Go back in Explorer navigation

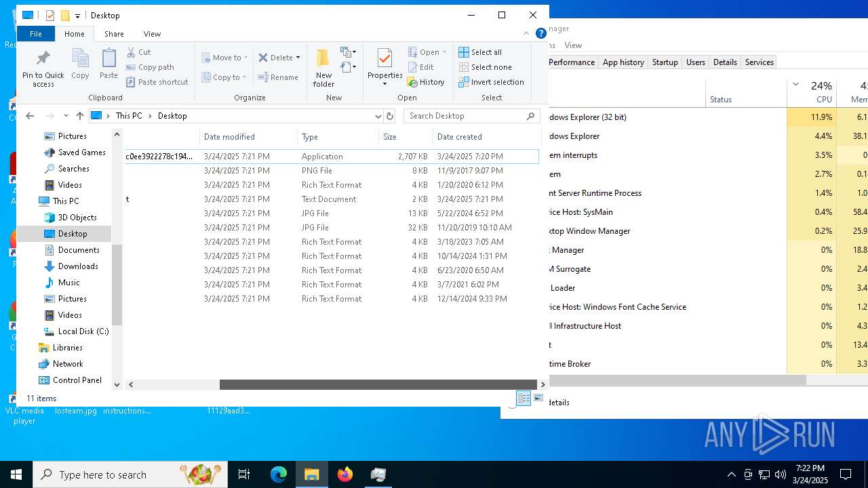30,116
